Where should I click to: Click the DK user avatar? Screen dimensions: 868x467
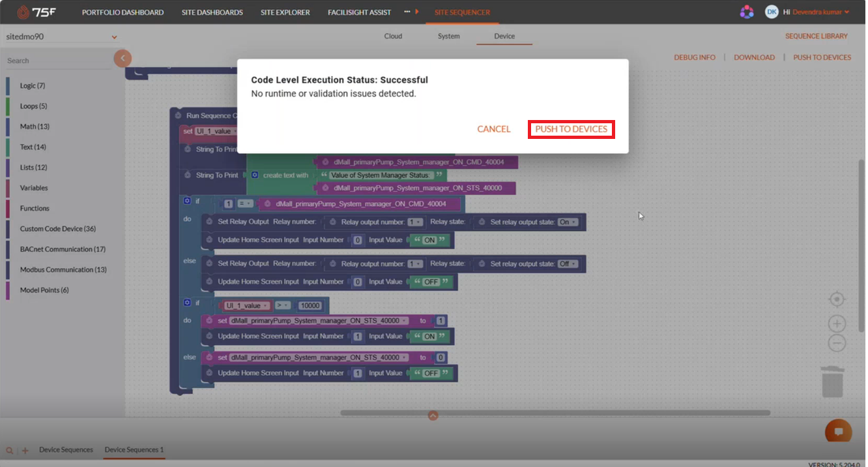(x=772, y=12)
